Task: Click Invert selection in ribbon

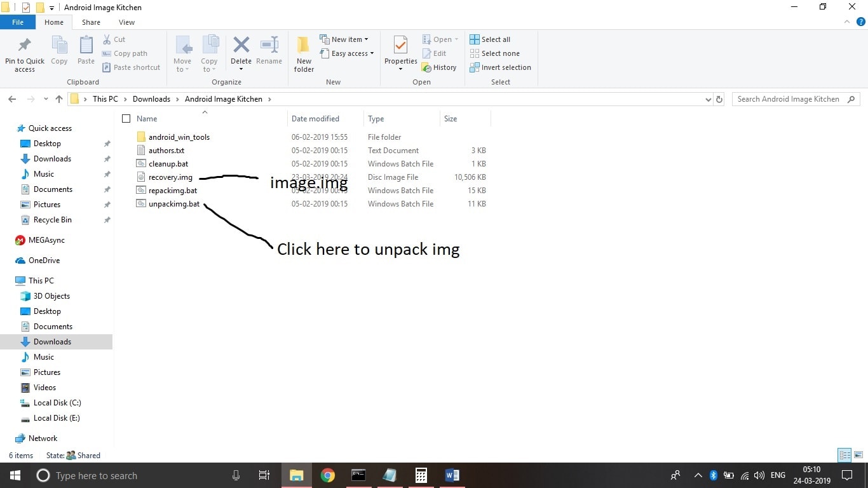Action: 500,67
